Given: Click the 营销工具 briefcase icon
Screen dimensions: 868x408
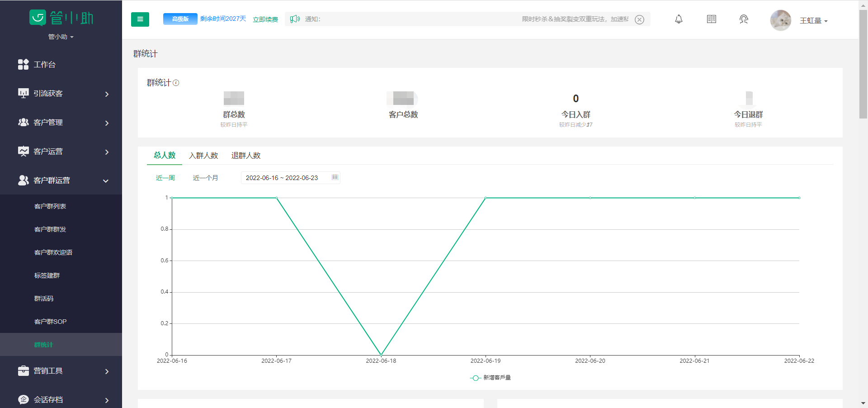Looking at the screenshot, I should 23,370.
